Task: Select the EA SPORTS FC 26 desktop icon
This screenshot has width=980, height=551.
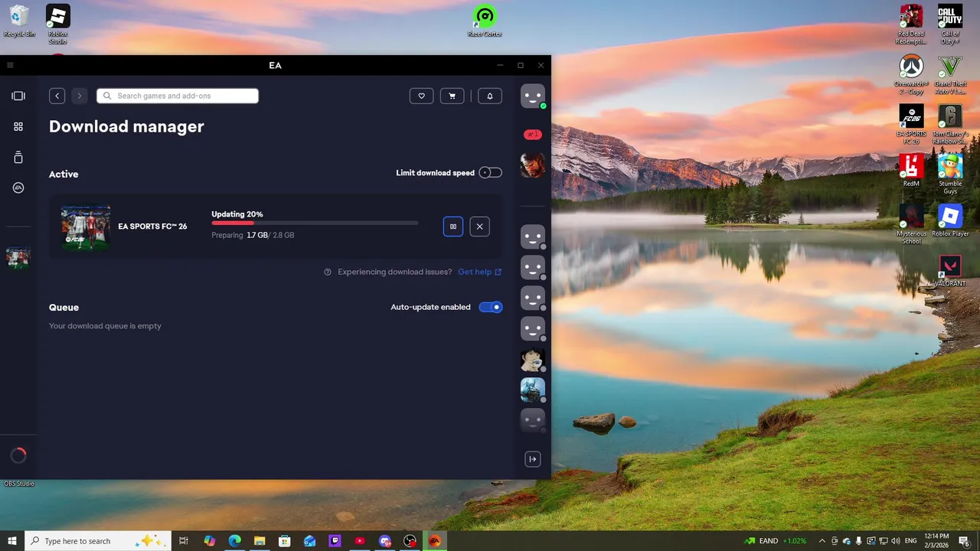Action: (x=911, y=124)
